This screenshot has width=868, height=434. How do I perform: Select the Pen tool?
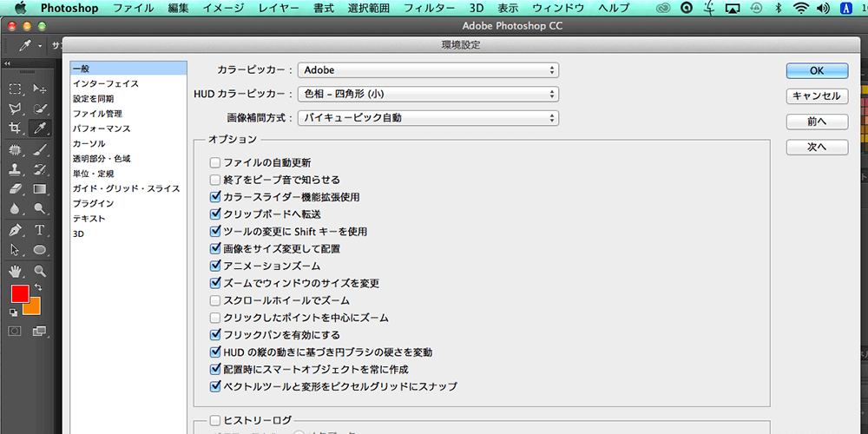pyautogui.click(x=16, y=230)
